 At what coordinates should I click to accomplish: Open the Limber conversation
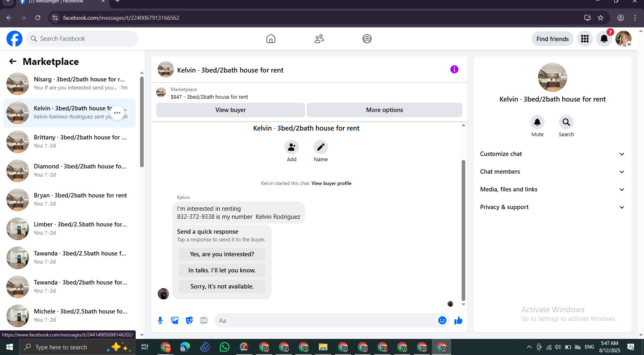tap(69, 229)
